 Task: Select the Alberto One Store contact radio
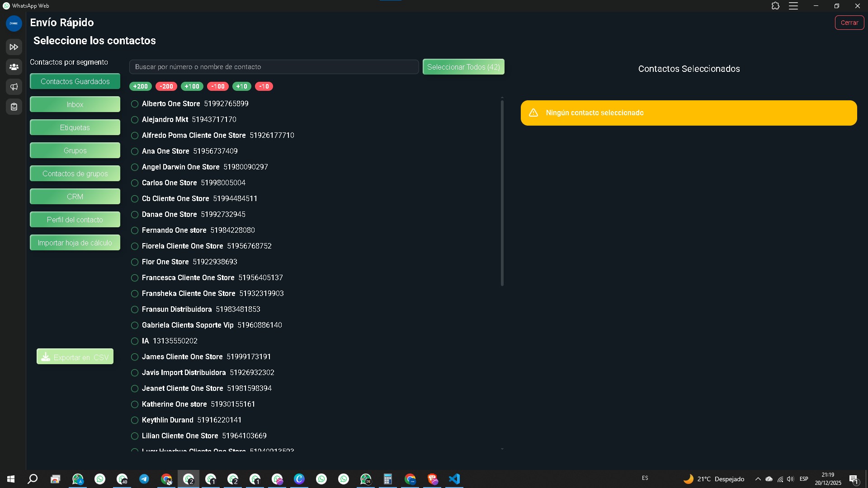click(134, 104)
